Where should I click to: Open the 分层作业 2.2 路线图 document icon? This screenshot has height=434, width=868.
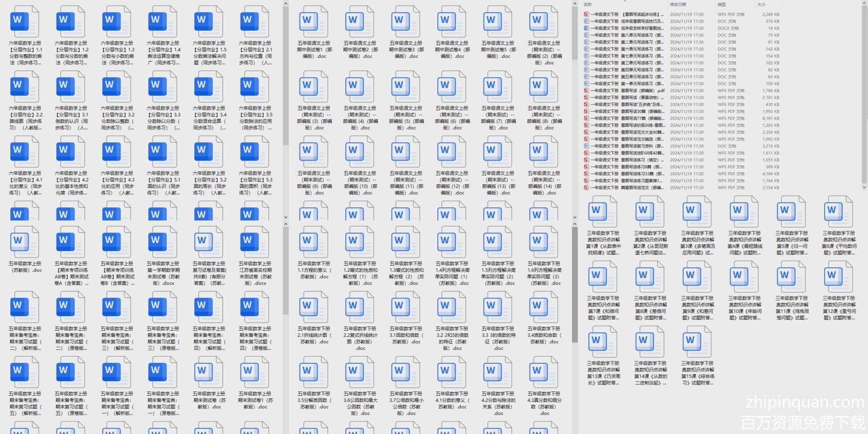pyautogui.click(x=25, y=86)
